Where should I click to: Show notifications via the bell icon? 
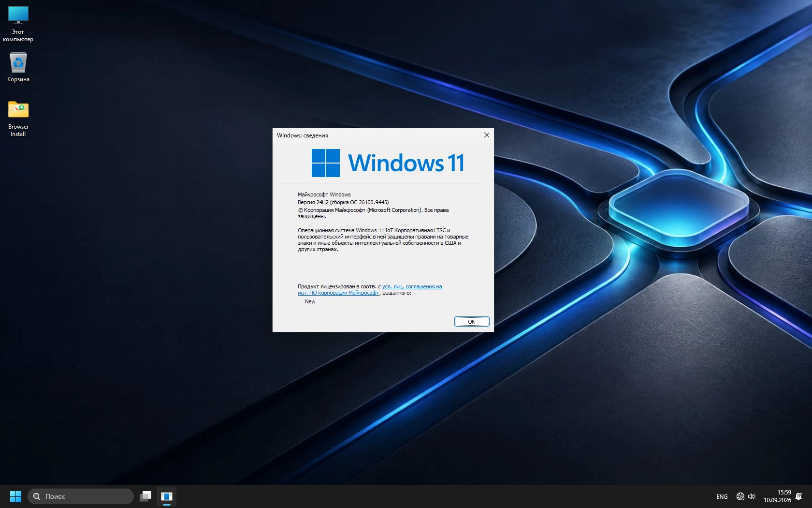click(x=799, y=496)
